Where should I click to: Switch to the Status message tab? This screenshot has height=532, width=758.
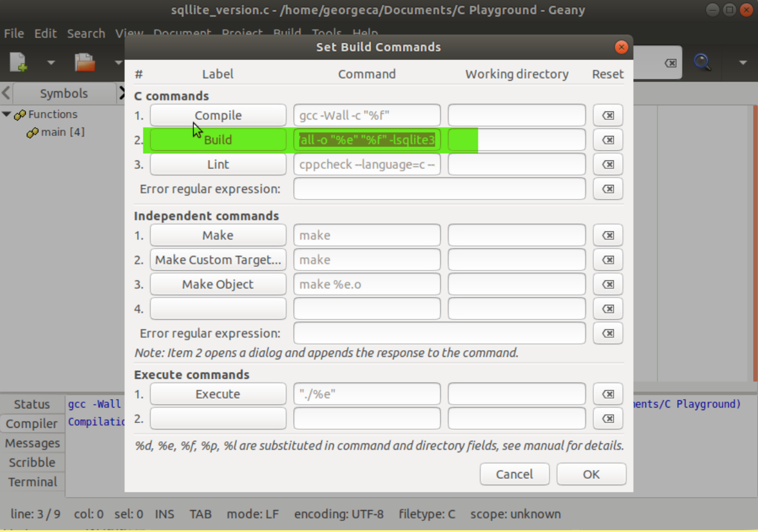point(32,404)
